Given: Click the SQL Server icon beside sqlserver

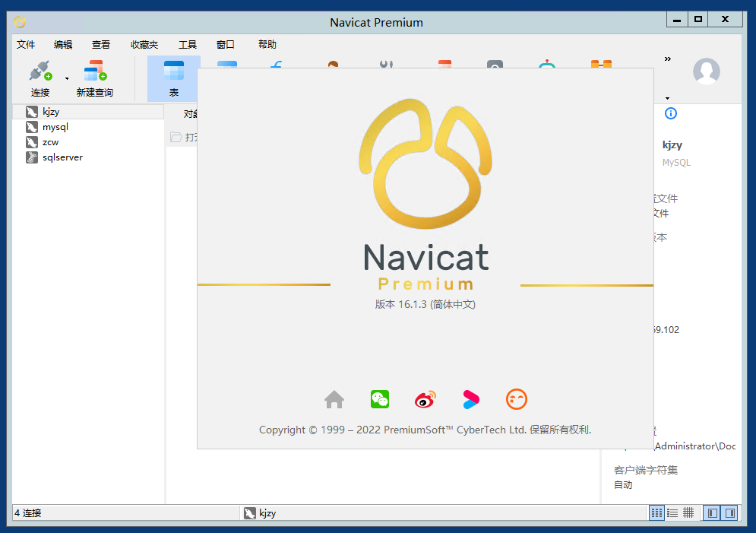Looking at the screenshot, I should [x=32, y=157].
